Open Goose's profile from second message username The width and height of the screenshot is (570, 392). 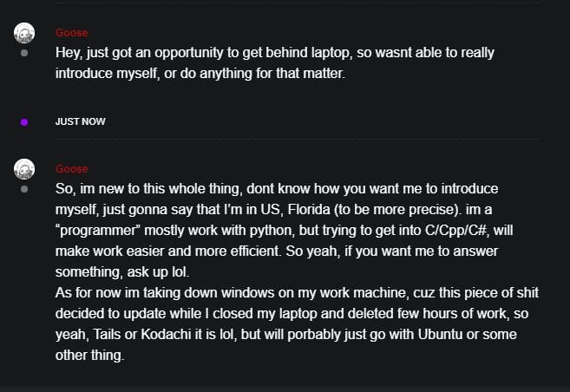tap(72, 168)
